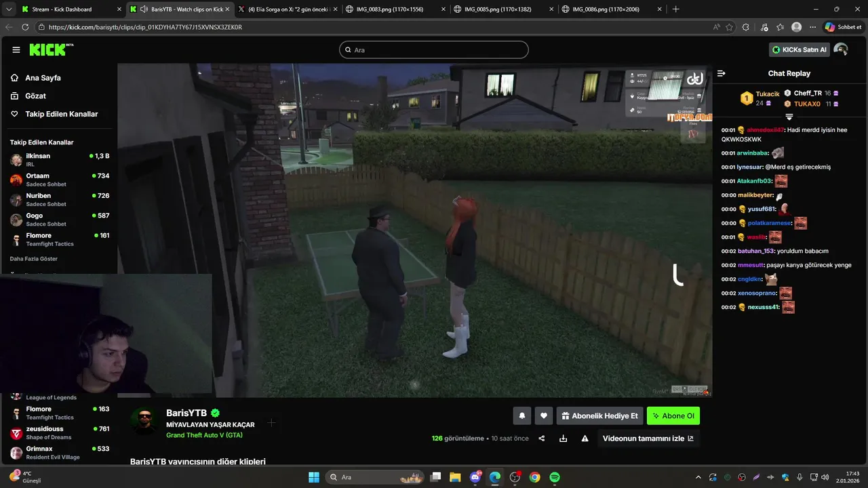Open Spotify from taskbar
Screen dimensions: 868x488
(x=555, y=477)
